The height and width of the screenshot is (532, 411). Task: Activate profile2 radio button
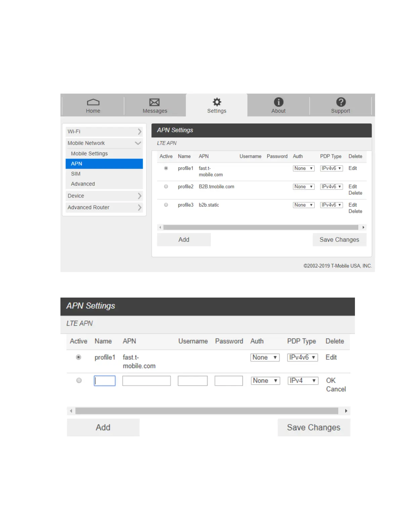point(166,186)
